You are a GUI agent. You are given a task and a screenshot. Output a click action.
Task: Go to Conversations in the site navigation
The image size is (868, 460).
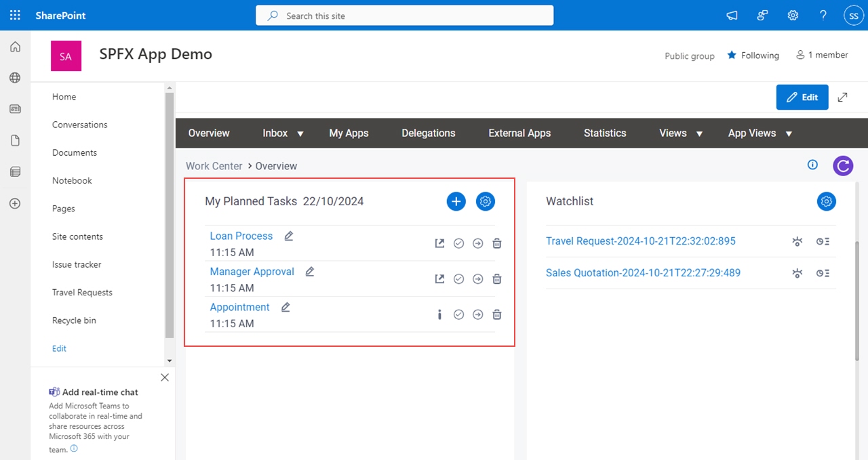(79, 125)
